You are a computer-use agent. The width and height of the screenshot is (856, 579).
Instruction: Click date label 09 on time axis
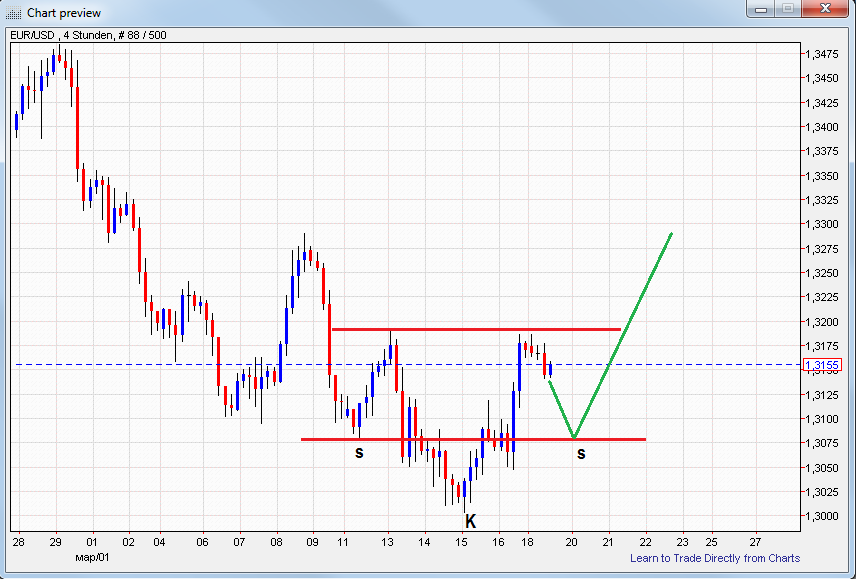(x=313, y=542)
